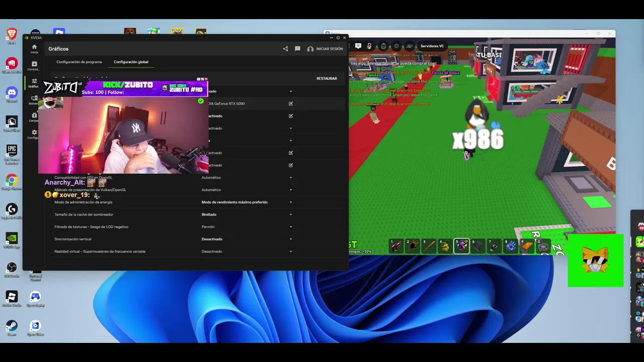
Task: Click the Roblox backpack lock icon
Action: click(383, 46)
